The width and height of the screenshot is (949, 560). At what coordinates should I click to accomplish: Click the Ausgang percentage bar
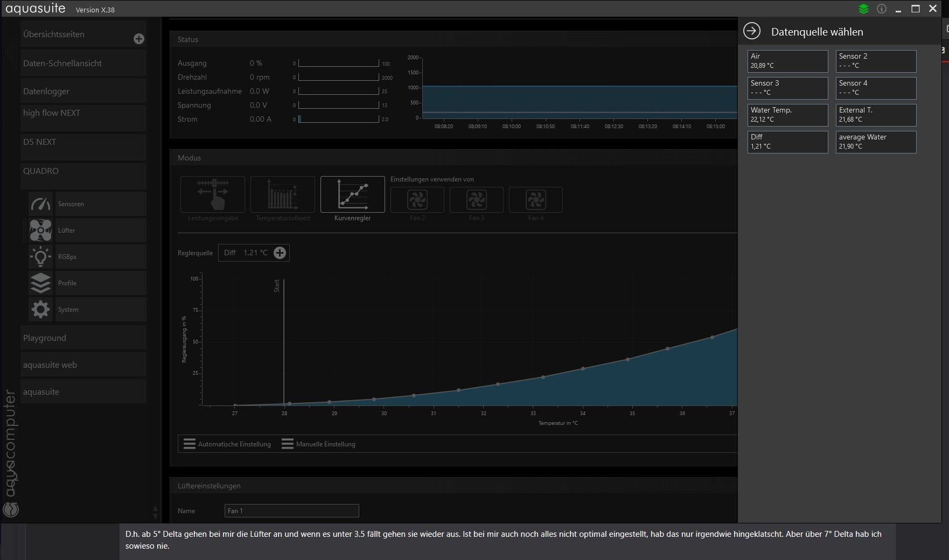pyautogui.click(x=339, y=63)
